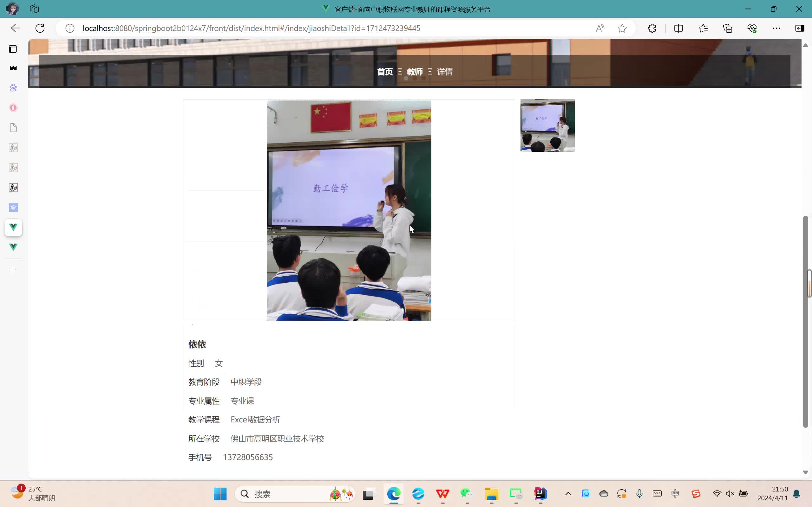
Task: Open a new tab with plus icon
Action: [x=13, y=270]
